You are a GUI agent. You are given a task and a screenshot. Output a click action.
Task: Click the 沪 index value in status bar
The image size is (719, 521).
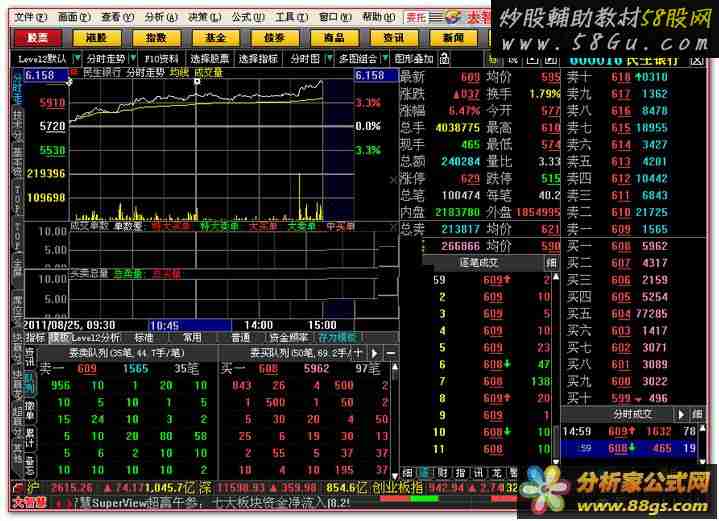(72, 488)
